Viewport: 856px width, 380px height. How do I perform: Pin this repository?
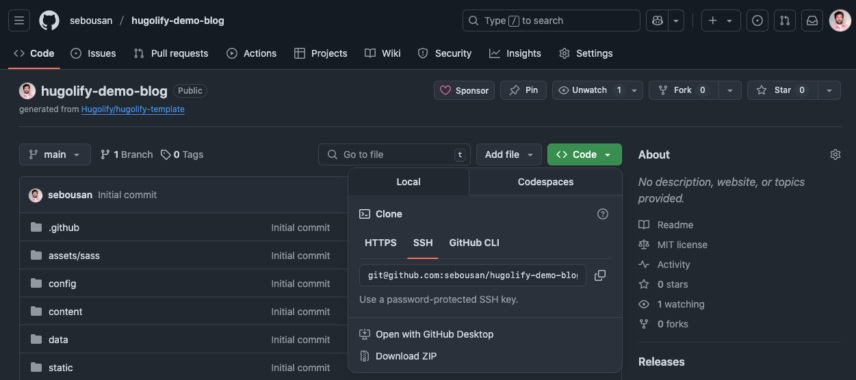(x=524, y=90)
